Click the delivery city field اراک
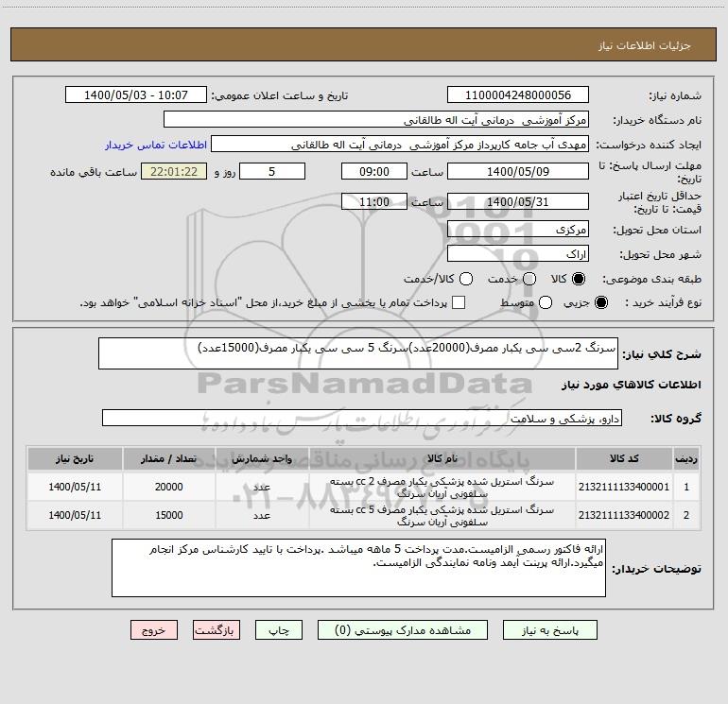728x704 pixels. [x=518, y=253]
